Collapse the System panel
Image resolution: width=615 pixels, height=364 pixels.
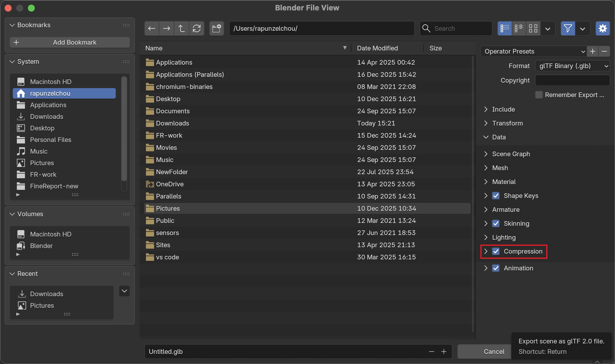pos(12,62)
